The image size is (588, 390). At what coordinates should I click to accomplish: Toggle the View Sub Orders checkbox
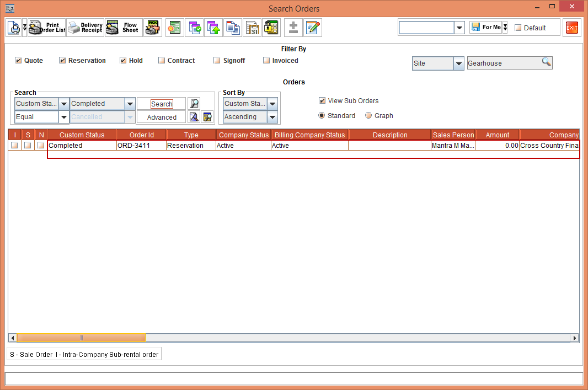click(x=322, y=101)
